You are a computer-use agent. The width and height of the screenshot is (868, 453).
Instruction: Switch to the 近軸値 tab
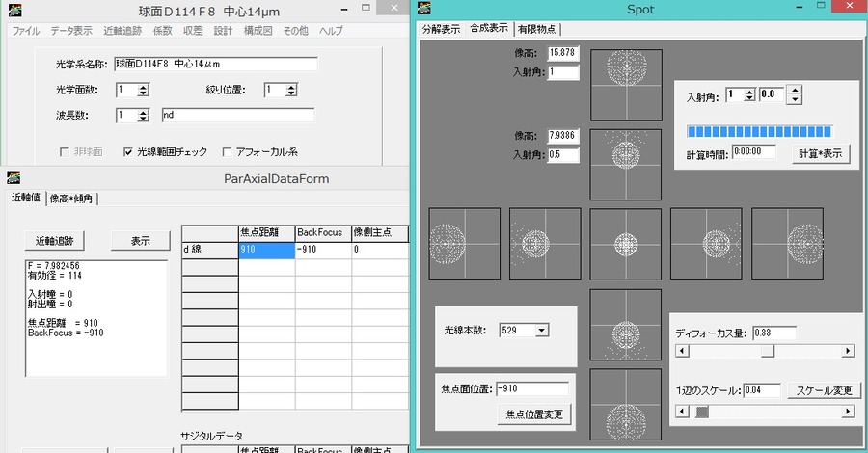[25, 198]
